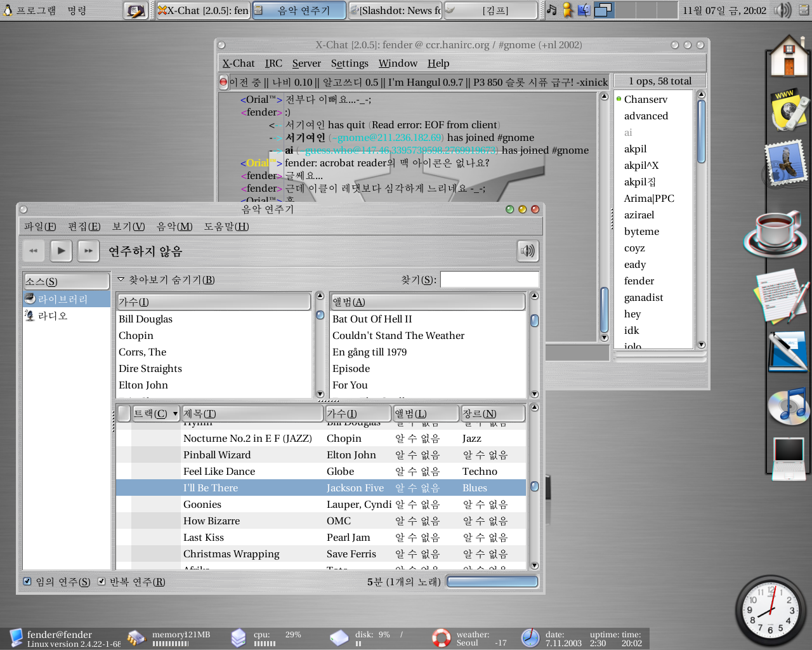Switch to Slashdot News taskbar window button
This screenshot has width=812, height=650.
395,10
